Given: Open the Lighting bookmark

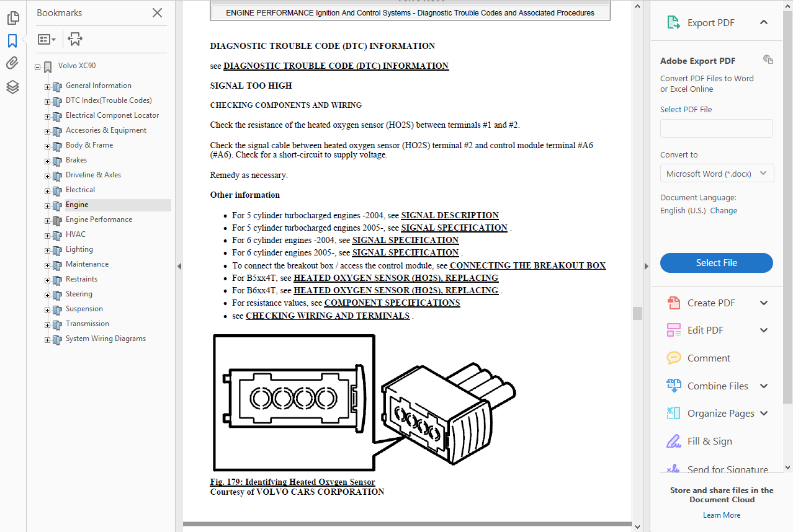Looking at the screenshot, I should (79, 249).
